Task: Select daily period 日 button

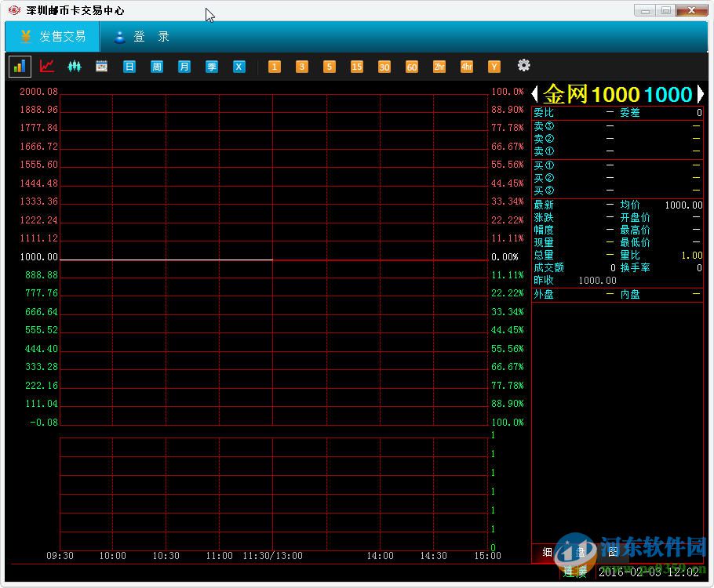Action: point(129,67)
